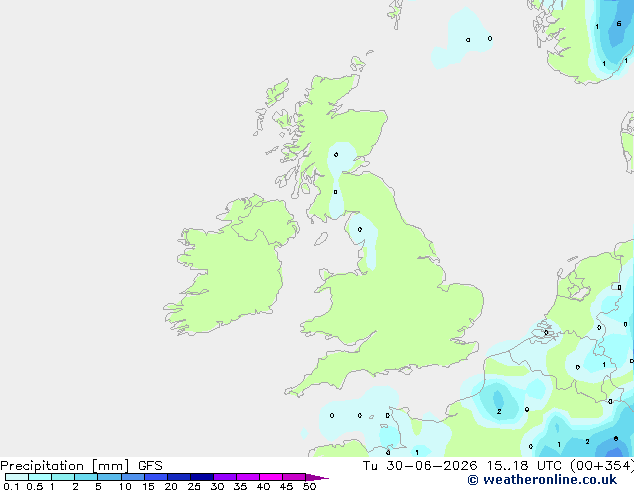Pick the 15–20 mm royal blue legend swatch
634x490 pixels.
[x=156, y=477]
